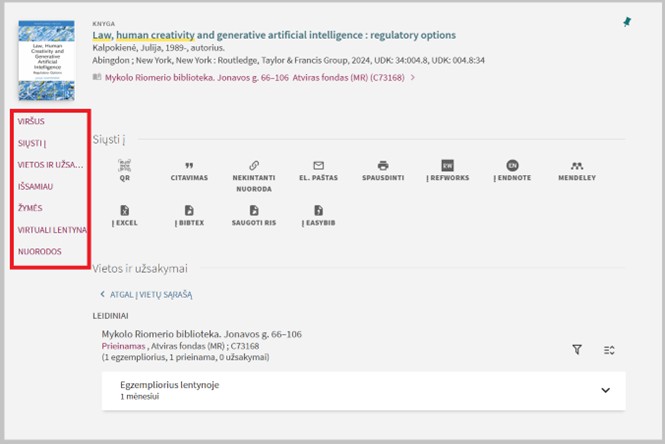Screen dimensions: 665x444
Task: Export the record to Mendeley
Action: (576, 166)
